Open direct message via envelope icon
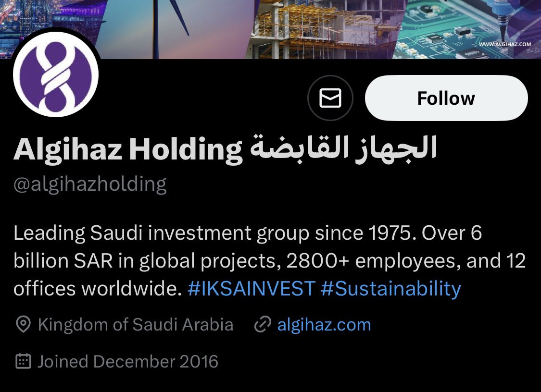Image resolution: width=541 pixels, height=392 pixels. [330, 98]
